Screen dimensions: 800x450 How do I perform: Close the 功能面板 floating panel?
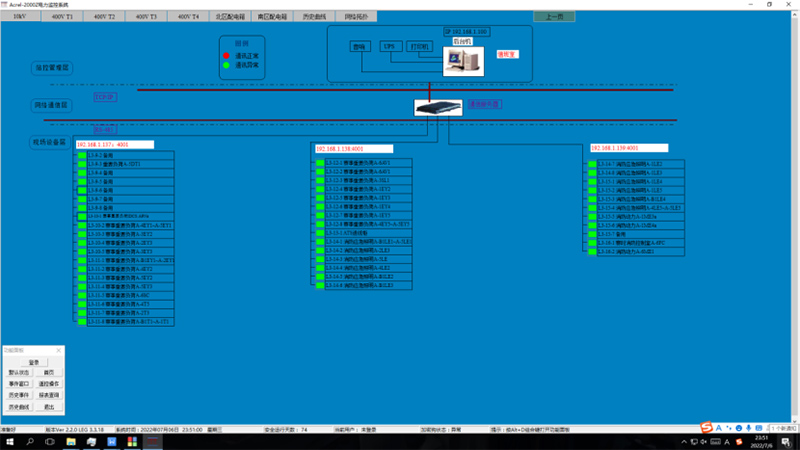(x=59, y=350)
